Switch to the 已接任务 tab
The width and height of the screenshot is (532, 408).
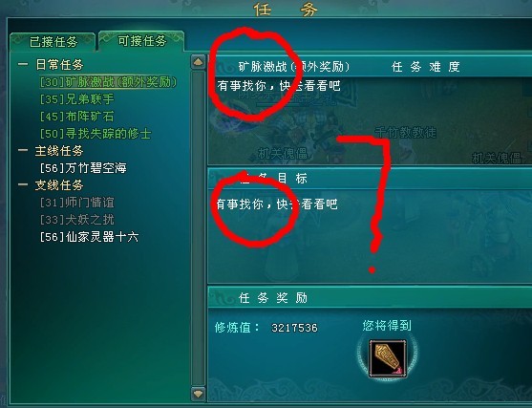(53, 42)
